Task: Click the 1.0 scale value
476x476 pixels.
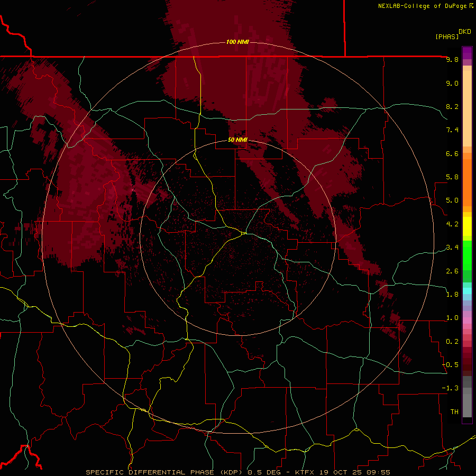Action: [x=452, y=318]
